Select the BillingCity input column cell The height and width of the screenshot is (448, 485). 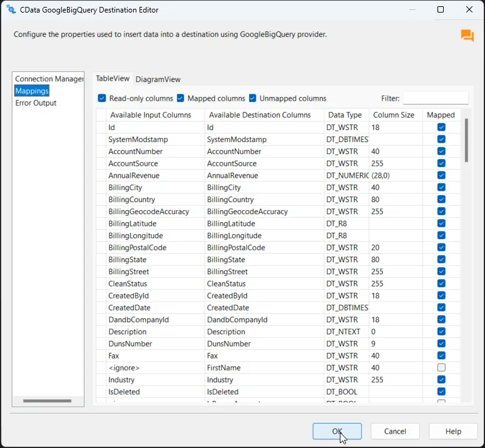pos(155,188)
